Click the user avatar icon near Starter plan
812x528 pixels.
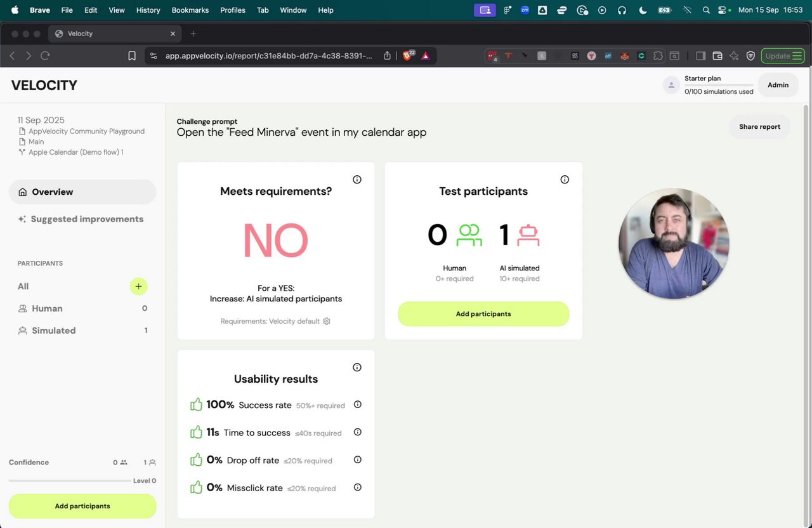(x=671, y=85)
